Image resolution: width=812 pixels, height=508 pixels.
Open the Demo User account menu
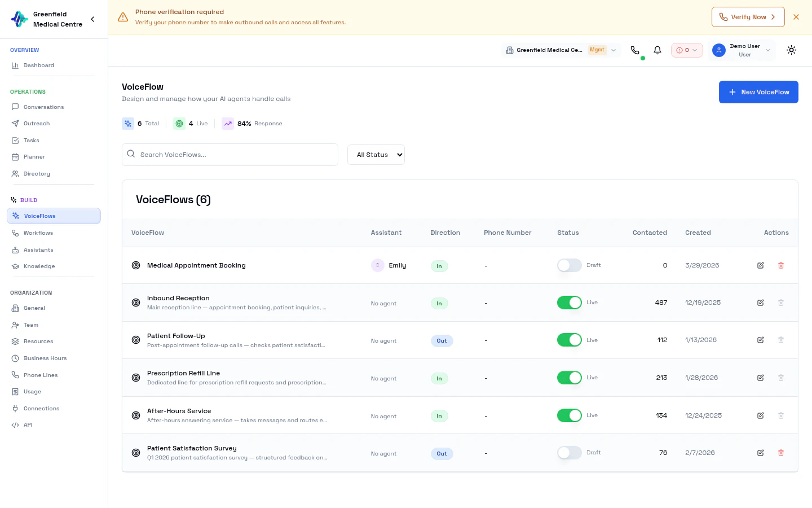742,50
